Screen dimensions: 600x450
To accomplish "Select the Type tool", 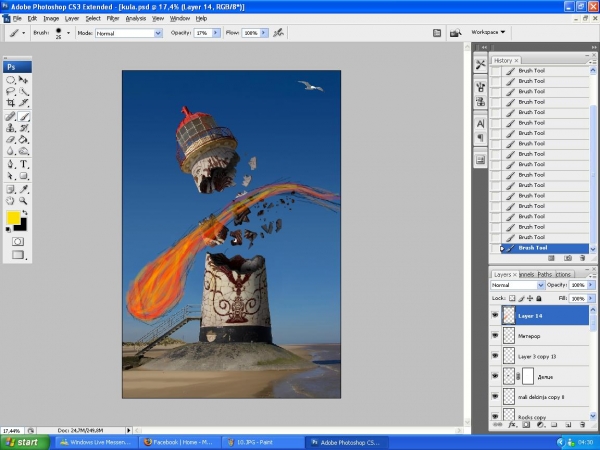I will point(23,164).
